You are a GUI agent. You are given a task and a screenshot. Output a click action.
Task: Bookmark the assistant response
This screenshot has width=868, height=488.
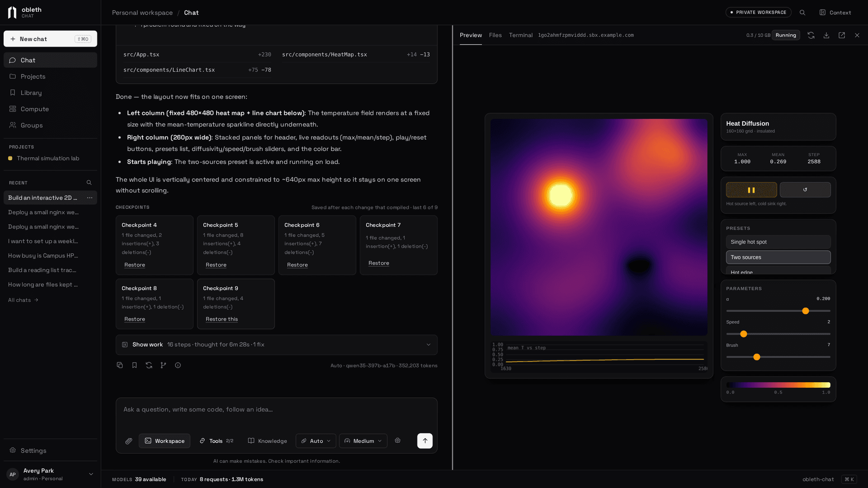134,365
